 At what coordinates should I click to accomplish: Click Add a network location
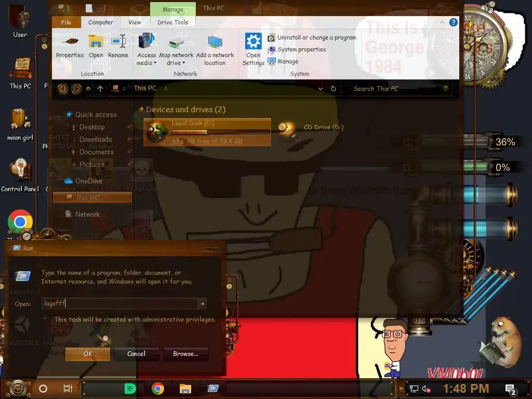pos(215,50)
